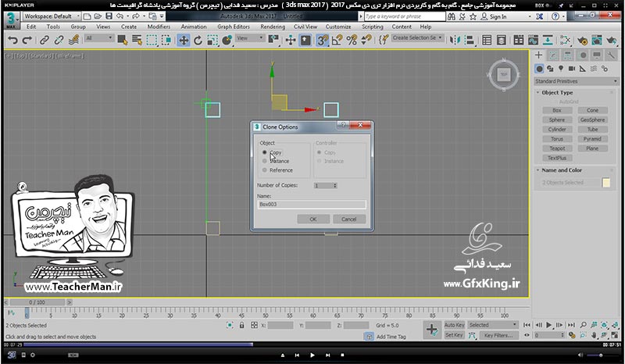Open the Render Setup icon

582,40
